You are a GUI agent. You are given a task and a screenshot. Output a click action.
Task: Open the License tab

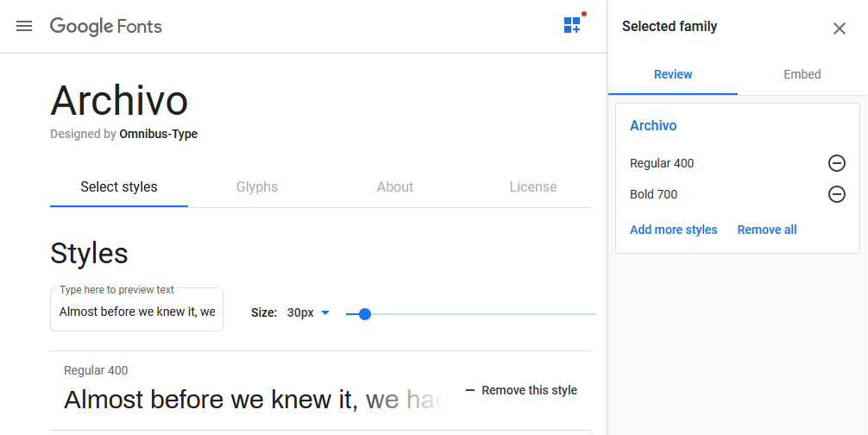tap(533, 187)
